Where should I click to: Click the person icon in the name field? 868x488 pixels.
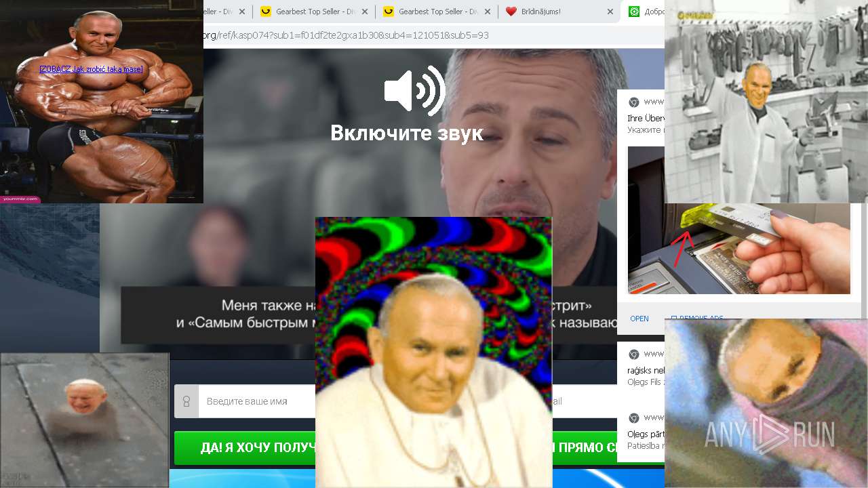click(186, 401)
